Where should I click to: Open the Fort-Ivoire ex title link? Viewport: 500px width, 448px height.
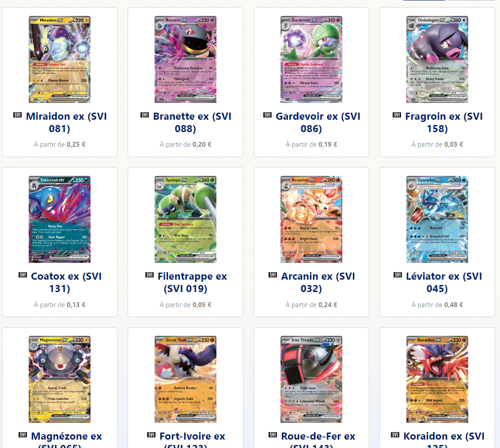point(192,440)
